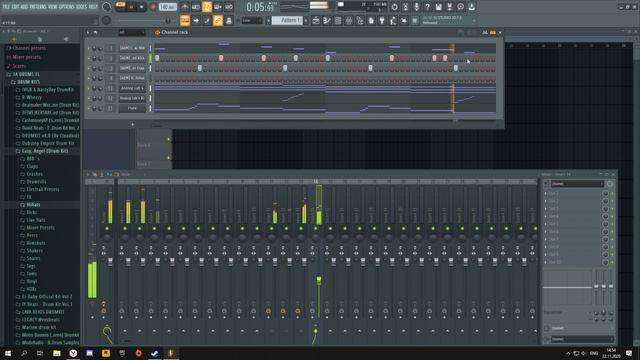This screenshot has height=360, width=640.
Task: Click the microphone audio recording icon
Action: pos(416,7)
